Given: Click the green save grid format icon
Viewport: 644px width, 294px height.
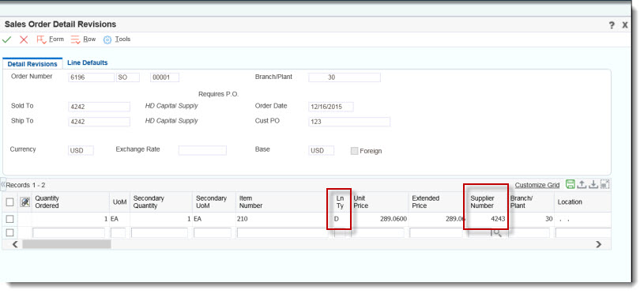Looking at the screenshot, I should [570, 184].
